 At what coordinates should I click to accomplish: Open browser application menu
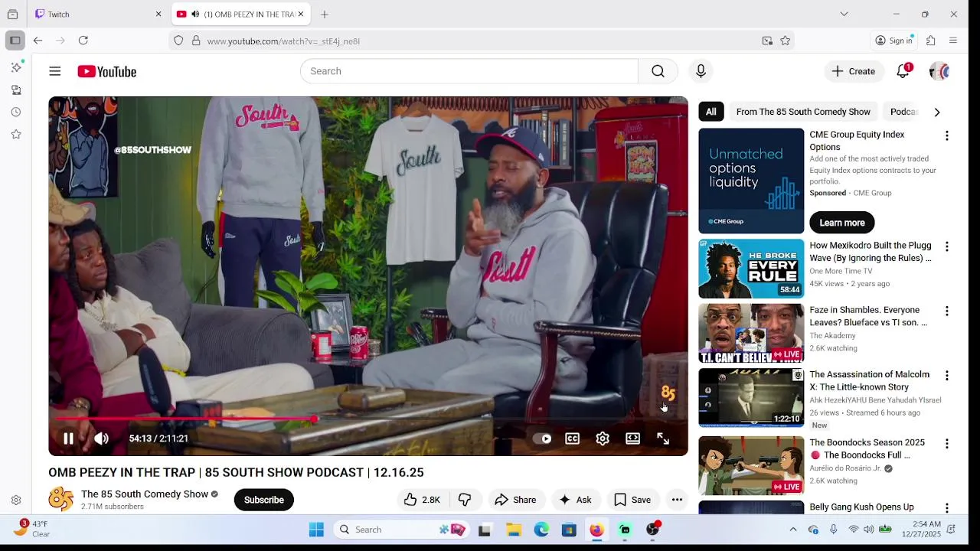coord(953,41)
